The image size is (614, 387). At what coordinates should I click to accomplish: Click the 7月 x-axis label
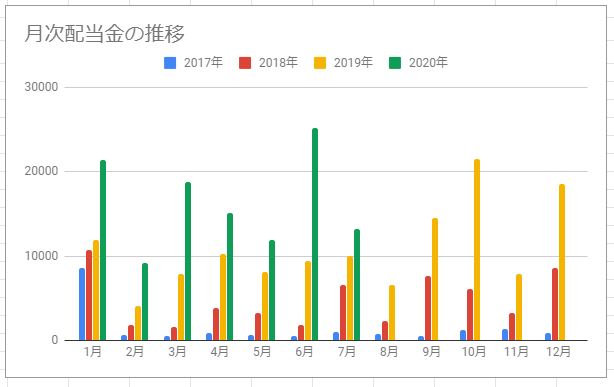(347, 352)
